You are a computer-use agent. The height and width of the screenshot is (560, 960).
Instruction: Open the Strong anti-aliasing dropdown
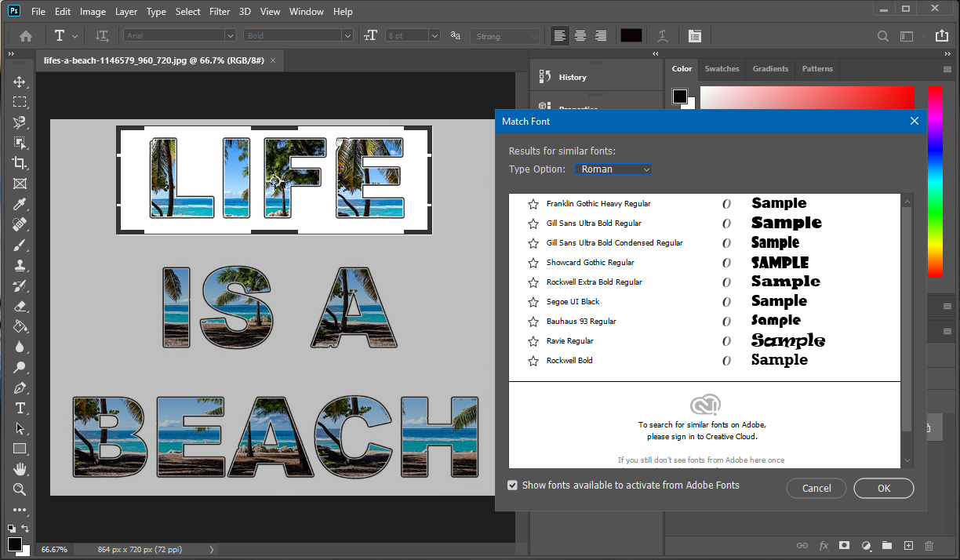click(x=504, y=36)
